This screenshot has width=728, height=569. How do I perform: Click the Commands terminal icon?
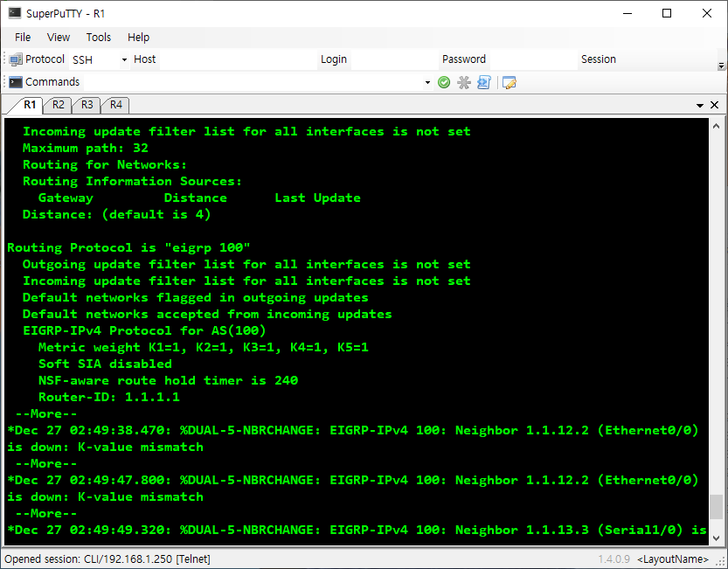(x=16, y=82)
